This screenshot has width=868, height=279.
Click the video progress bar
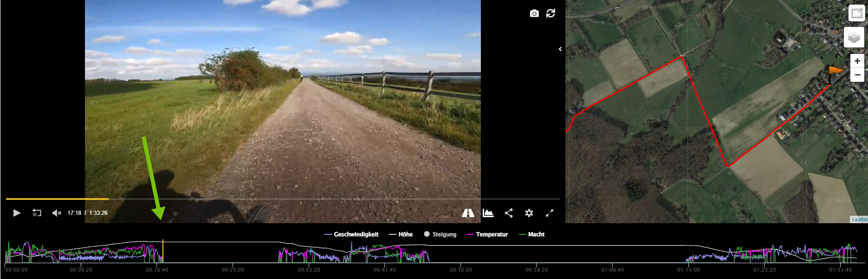tap(283, 199)
